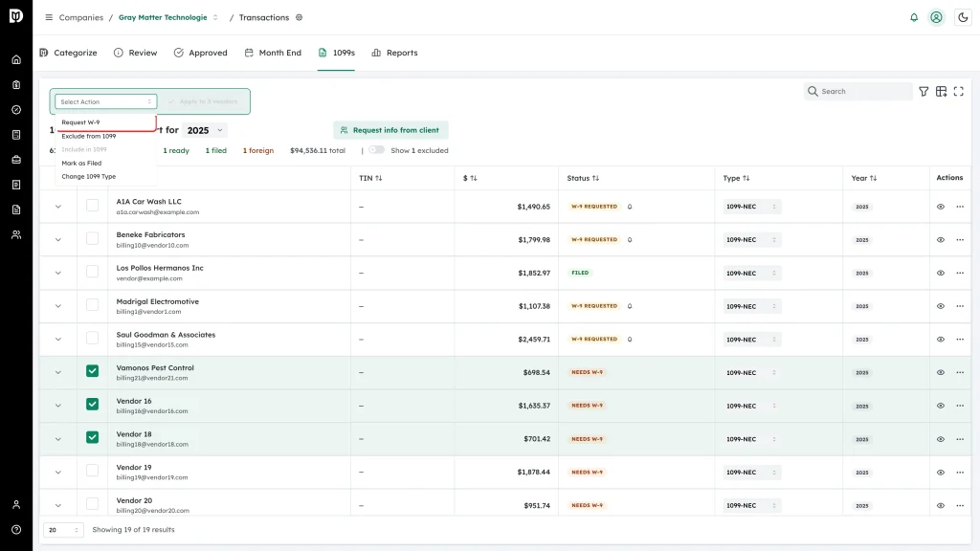Change 1099 type for A1A Car Wash LLC
The width and height of the screenshot is (980, 551).
pyautogui.click(x=751, y=207)
